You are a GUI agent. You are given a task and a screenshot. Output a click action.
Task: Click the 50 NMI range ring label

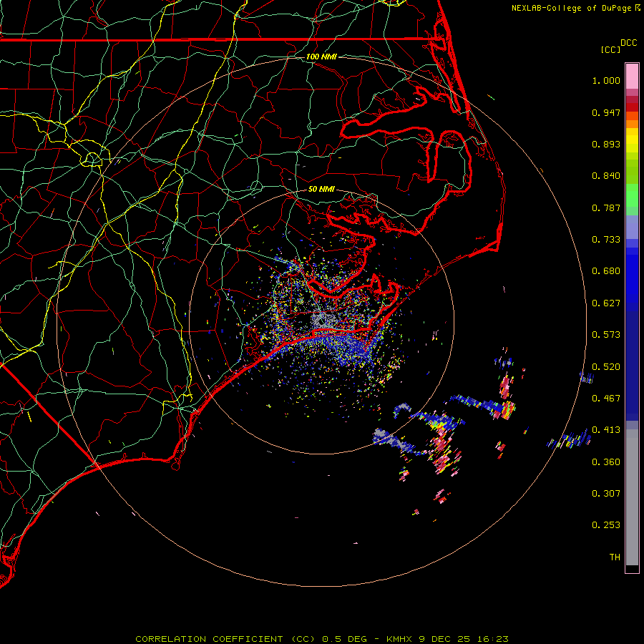pos(321,190)
